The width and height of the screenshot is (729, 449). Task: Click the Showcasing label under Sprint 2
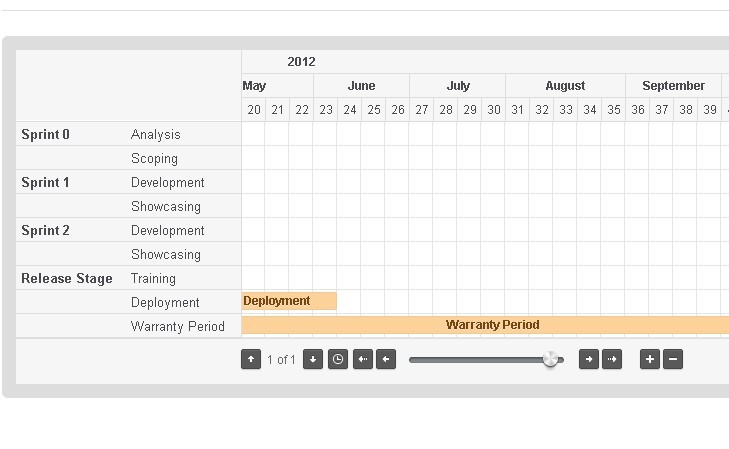166,254
